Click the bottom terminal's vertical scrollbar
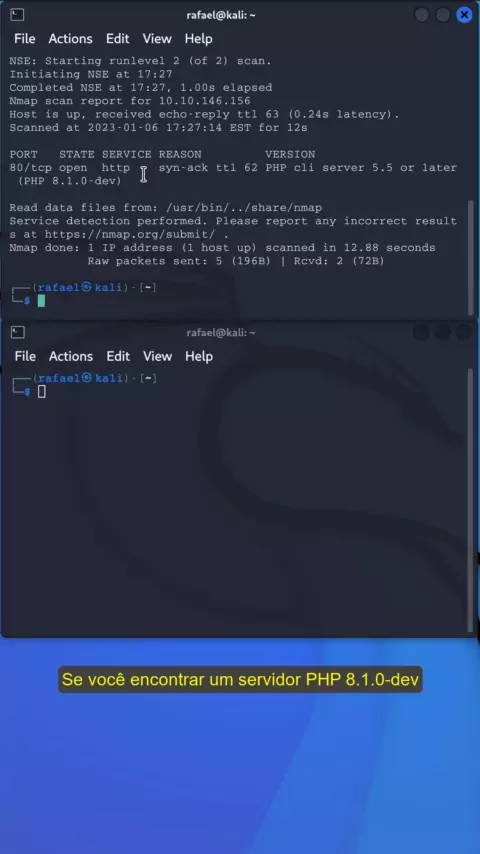Image resolution: width=480 pixels, height=854 pixels. click(471, 500)
